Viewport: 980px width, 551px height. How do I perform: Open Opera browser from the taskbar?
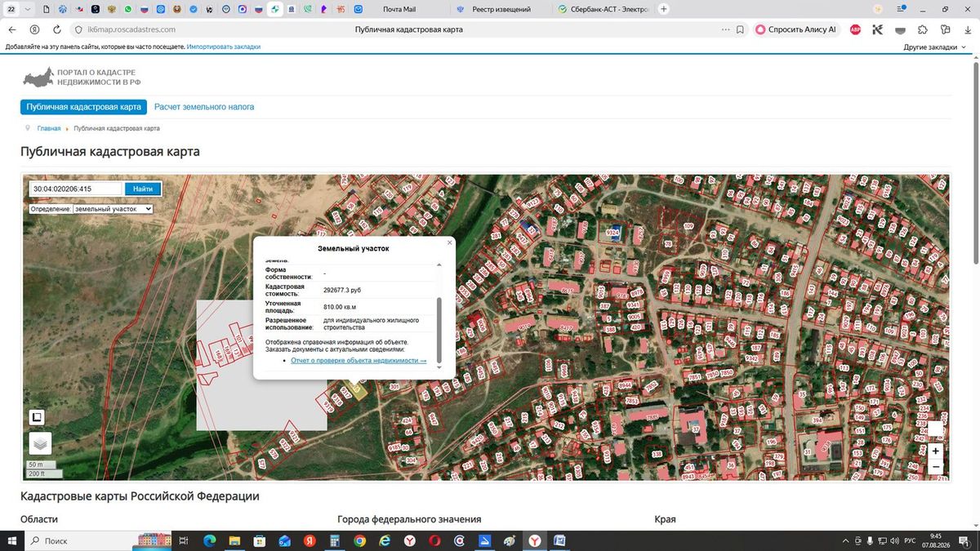point(435,540)
